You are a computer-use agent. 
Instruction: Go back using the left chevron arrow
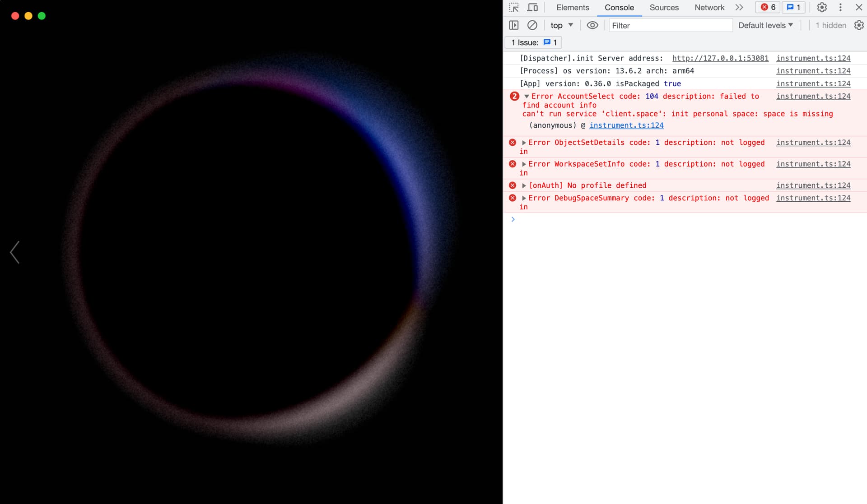tap(15, 252)
